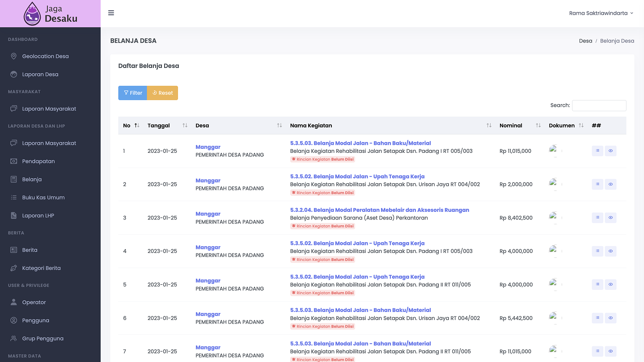View row 4 with the eye icon
644x362 pixels.
click(x=611, y=251)
